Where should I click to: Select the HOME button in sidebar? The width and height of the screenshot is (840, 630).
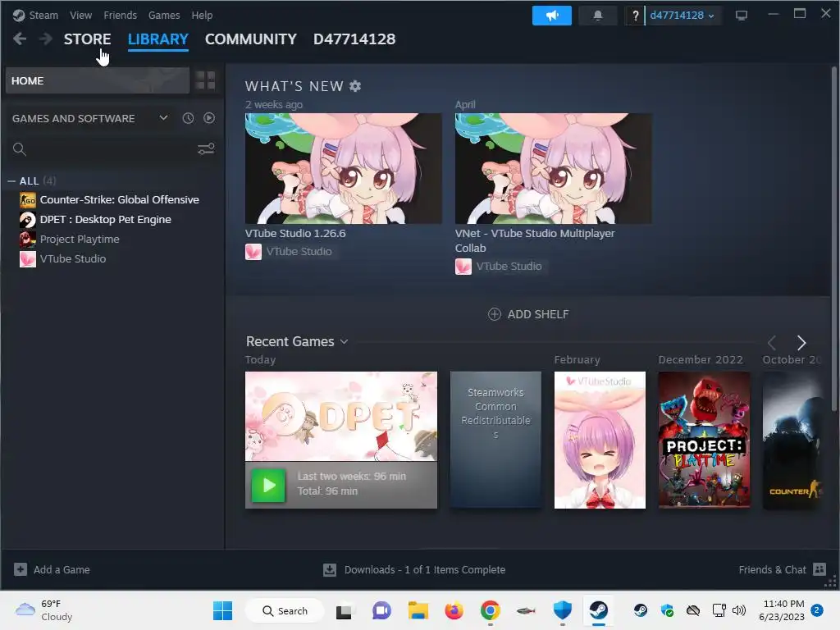pos(98,80)
